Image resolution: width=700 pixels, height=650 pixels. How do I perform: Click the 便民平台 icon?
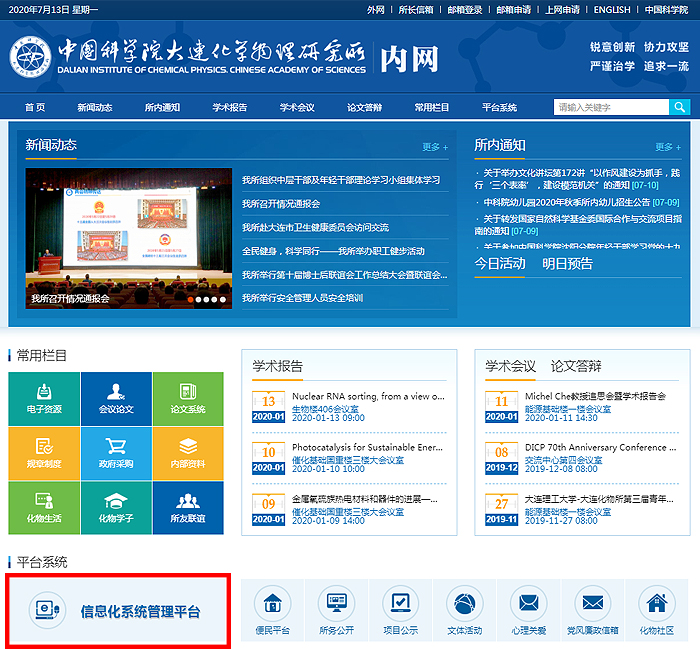[272, 610]
